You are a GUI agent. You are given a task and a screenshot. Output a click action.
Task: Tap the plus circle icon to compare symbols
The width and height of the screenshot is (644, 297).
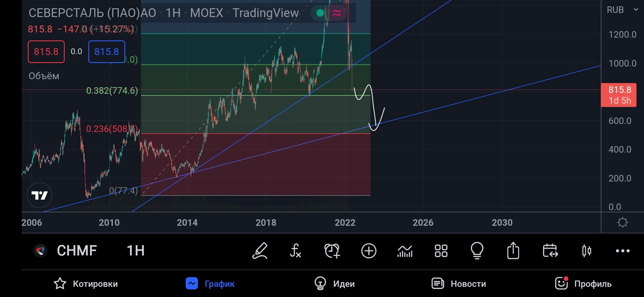(x=369, y=251)
